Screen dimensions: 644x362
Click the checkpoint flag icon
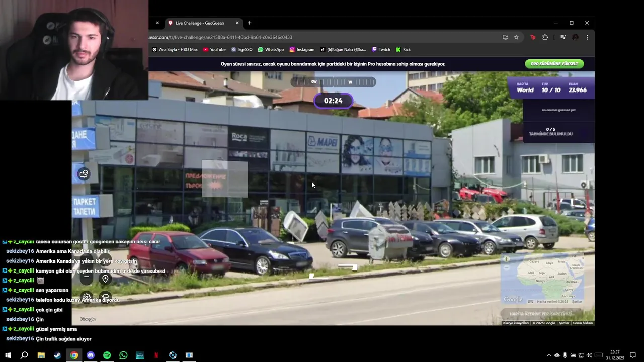click(x=105, y=297)
